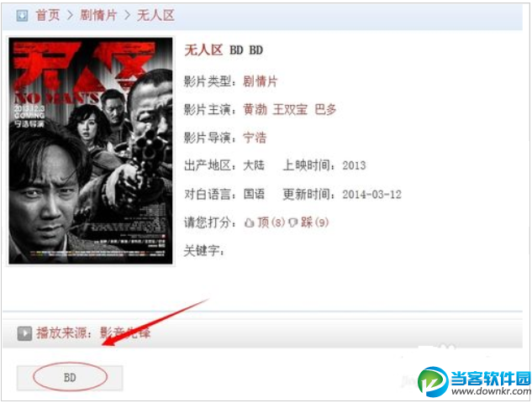Click the 无人区 red title link
The width and height of the screenshot is (532, 403).
203,50
